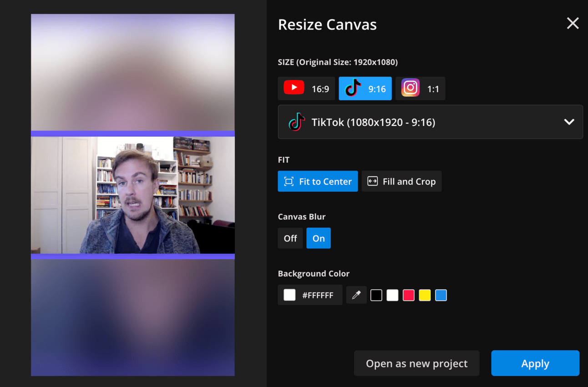Choose the TikTok 9:16 size preset
The image size is (588, 387).
coord(365,89)
